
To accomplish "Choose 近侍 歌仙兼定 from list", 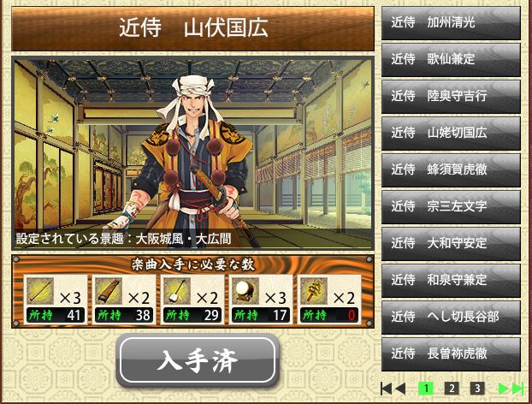I will pyautogui.click(x=451, y=59).
